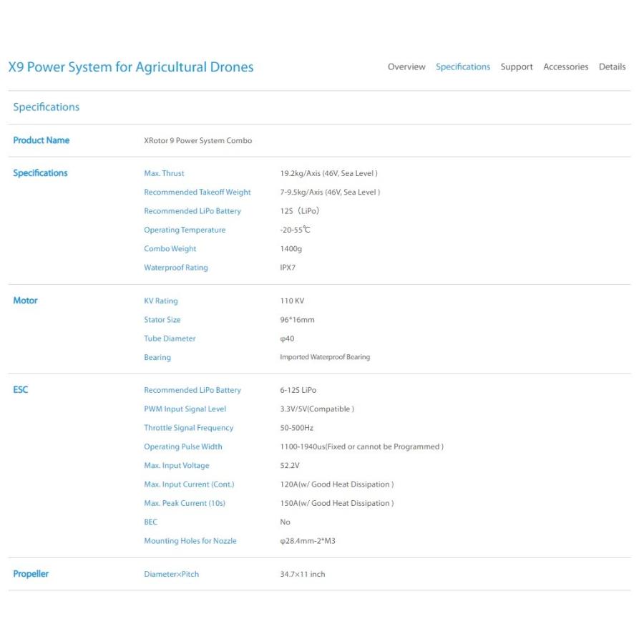Screen dimensions: 644x644
Task: Select the PWM Input Signal Level label
Action: (185, 409)
